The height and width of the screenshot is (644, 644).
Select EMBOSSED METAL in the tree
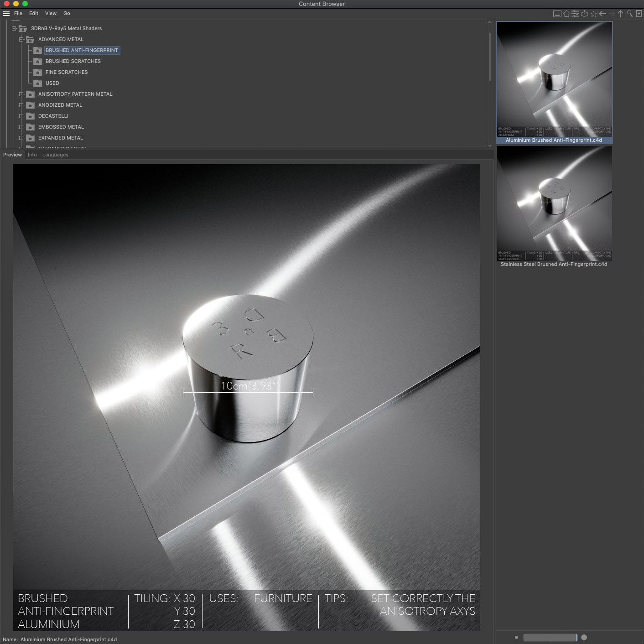61,127
